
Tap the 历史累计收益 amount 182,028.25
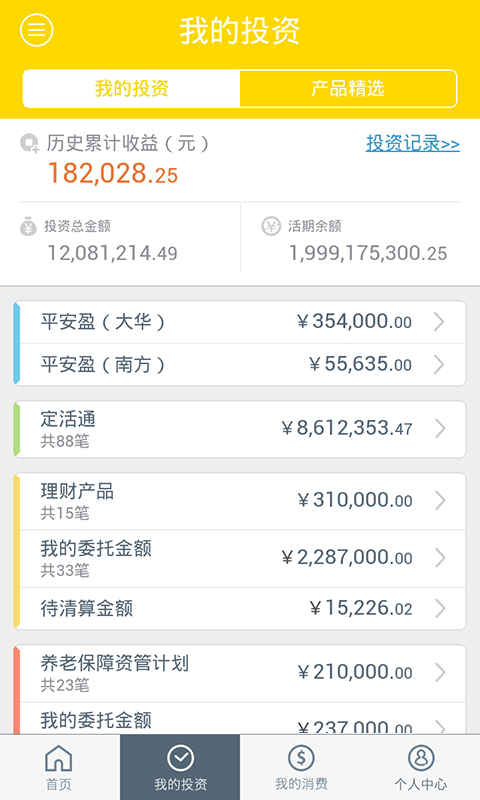[113, 173]
